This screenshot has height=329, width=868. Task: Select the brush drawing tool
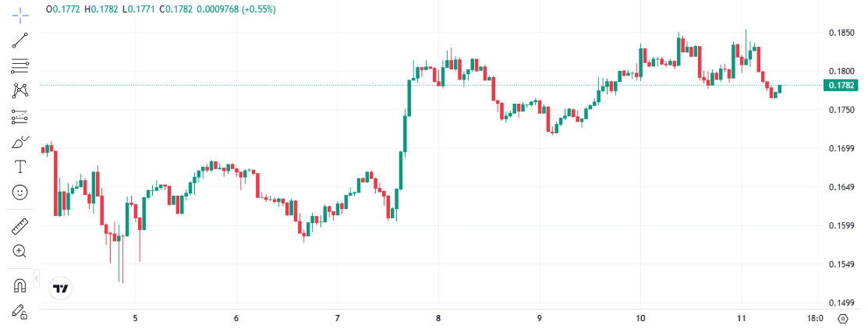(x=20, y=142)
